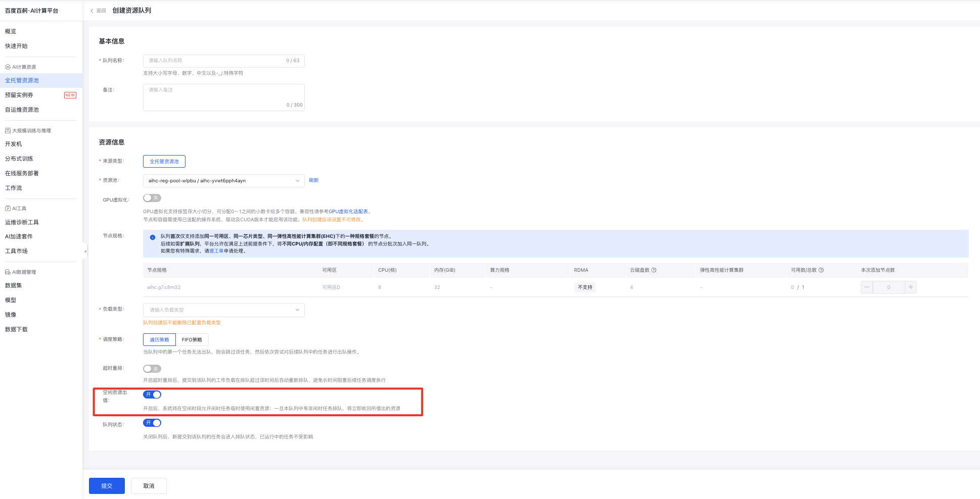Click the plus icon to increase node count

pos(910,287)
